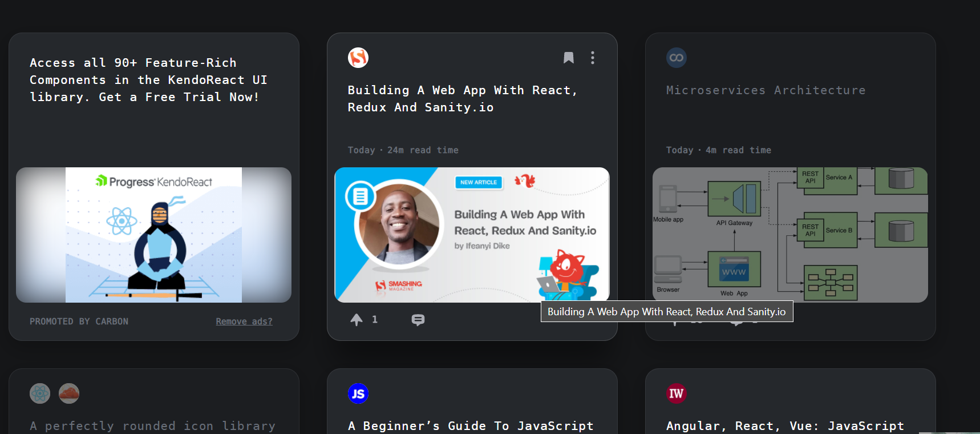980x434 pixels.
Task: Click the microservices diagram thumbnail
Action: pos(790,235)
